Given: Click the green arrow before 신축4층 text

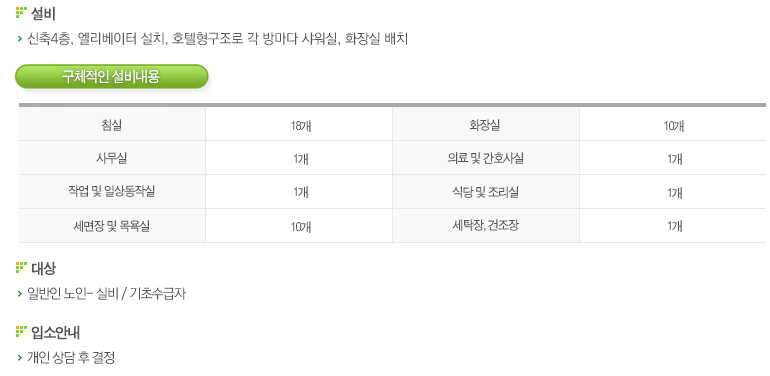Looking at the screenshot, I should coord(20,39).
